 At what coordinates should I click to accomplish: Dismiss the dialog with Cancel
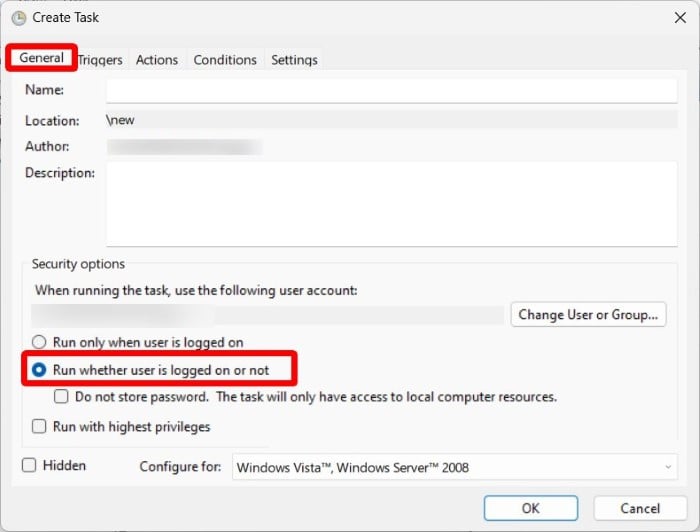pos(640,508)
